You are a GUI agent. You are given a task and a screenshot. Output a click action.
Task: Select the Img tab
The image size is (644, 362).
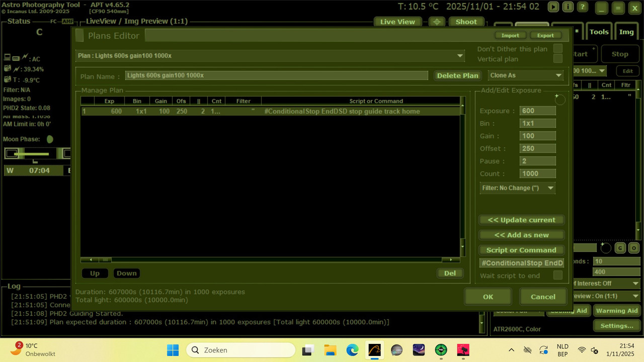click(626, 31)
